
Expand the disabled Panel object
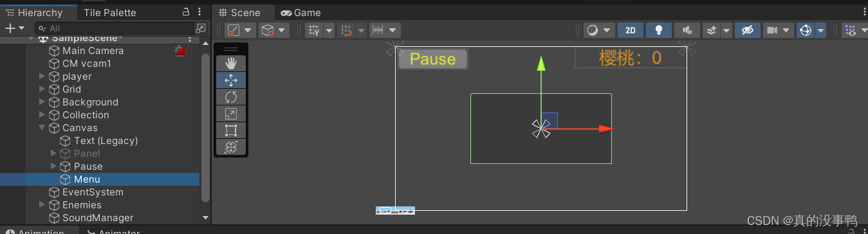tap(53, 153)
